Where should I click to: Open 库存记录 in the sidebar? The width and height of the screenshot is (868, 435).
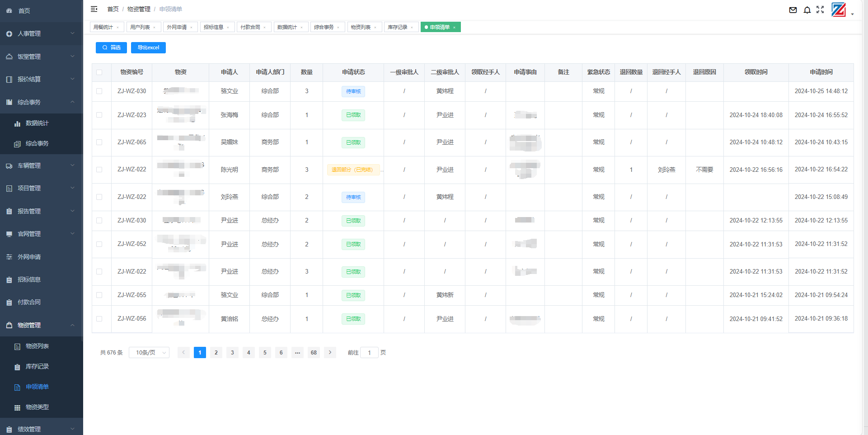point(37,366)
